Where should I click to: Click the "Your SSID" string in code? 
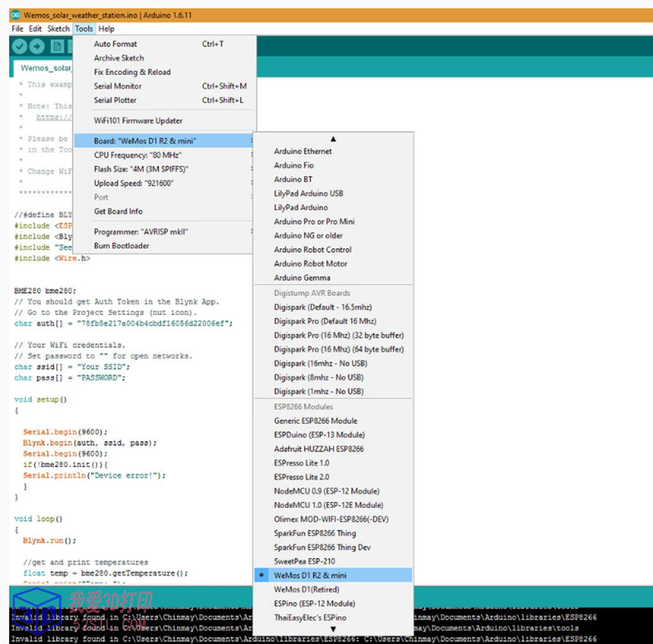[x=101, y=367]
